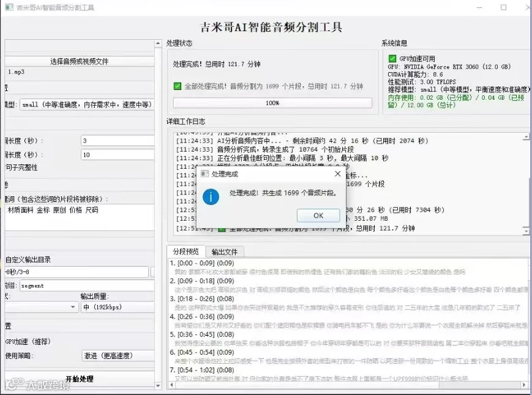
Task: Click left panel scrollbar down arrow
Action: pos(158,385)
